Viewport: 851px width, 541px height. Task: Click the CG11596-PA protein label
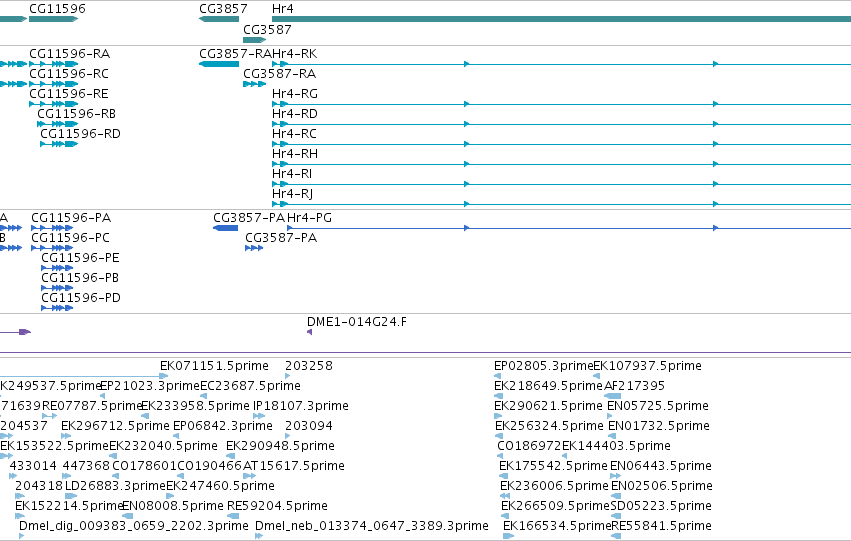tap(71, 218)
